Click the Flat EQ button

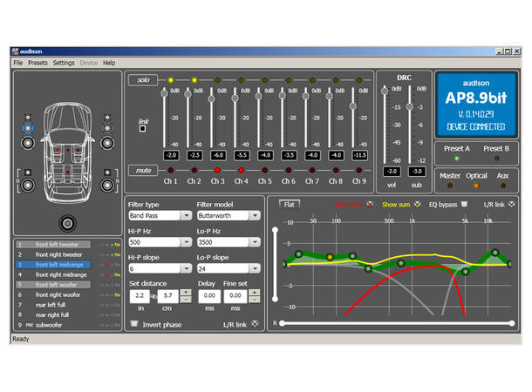point(289,205)
